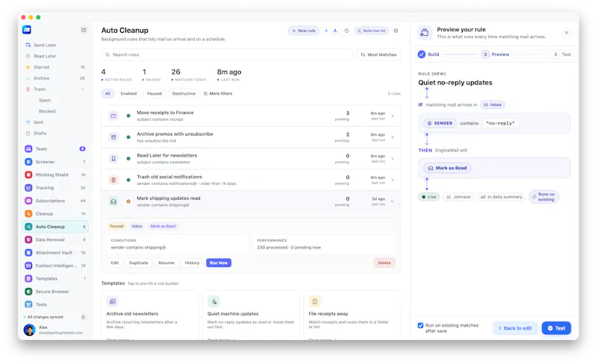Click the Team icon in sidebar
This screenshot has width=597, height=364.
28,149
